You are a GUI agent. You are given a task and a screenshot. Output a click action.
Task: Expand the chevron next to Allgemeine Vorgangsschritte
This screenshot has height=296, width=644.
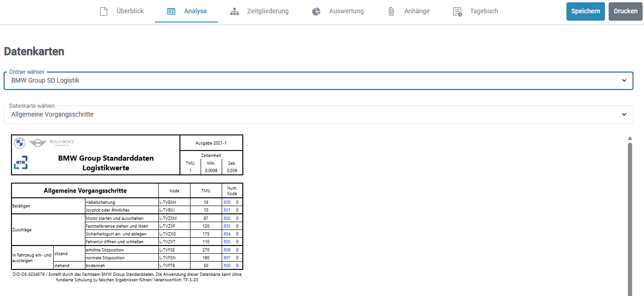(624, 115)
